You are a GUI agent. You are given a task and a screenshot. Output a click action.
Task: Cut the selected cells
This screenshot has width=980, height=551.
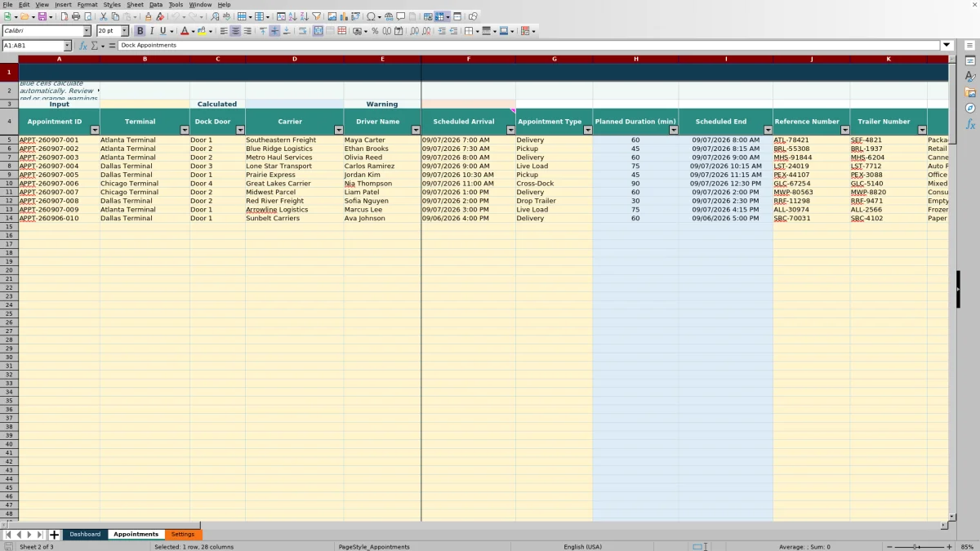[x=104, y=16]
